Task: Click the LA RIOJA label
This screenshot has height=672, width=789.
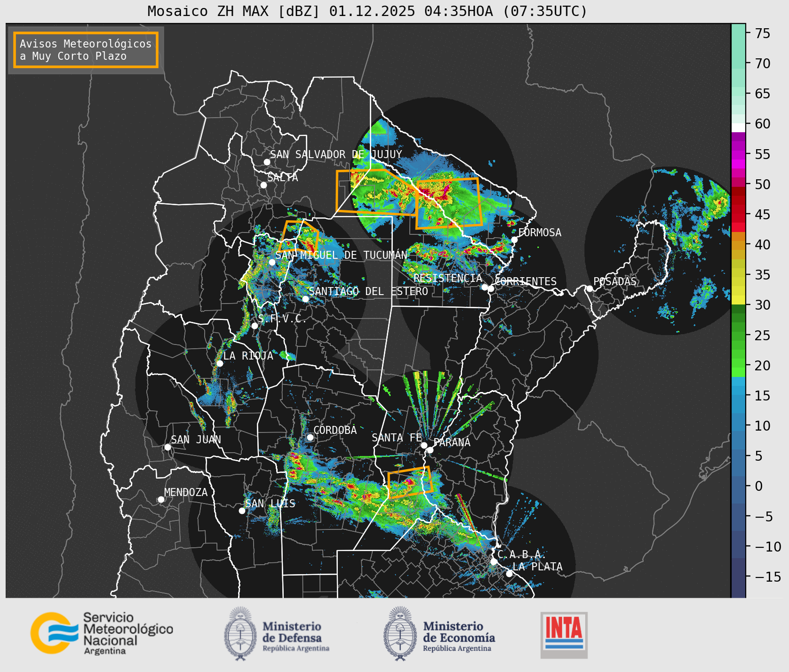Action: tap(248, 356)
